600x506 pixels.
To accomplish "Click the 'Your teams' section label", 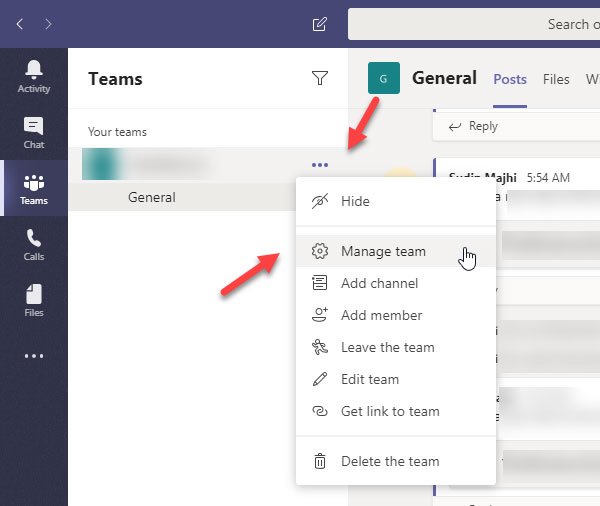I will pyautogui.click(x=117, y=132).
